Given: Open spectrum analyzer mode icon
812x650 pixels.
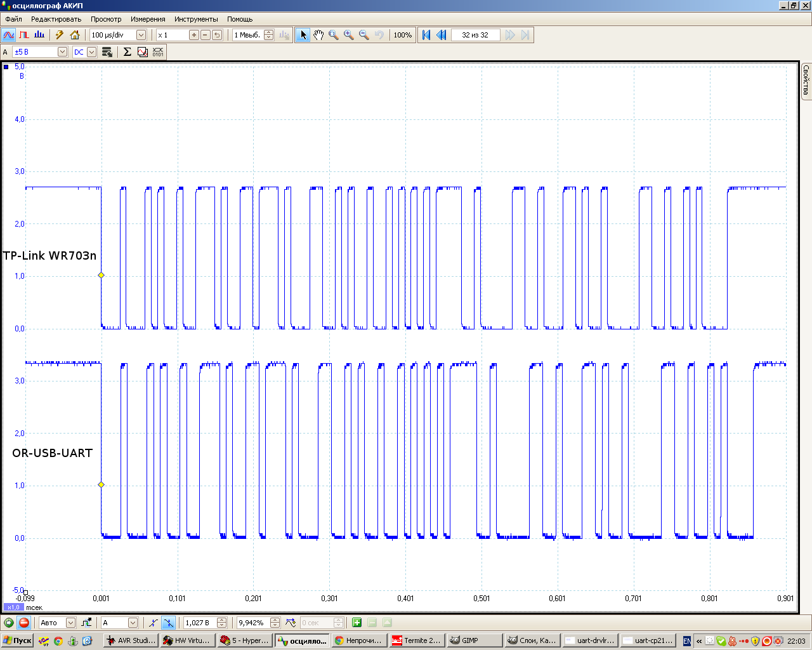Looking at the screenshot, I should coord(39,35).
